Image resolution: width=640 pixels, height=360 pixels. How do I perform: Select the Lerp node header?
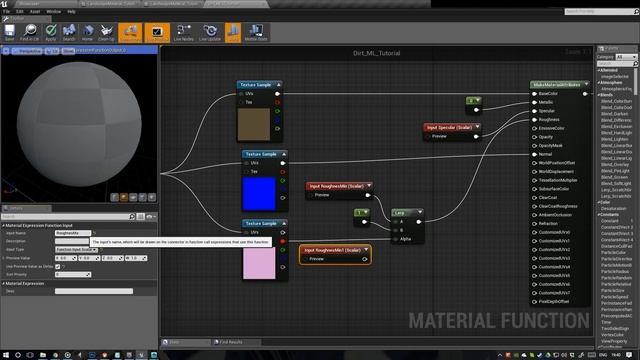point(407,213)
